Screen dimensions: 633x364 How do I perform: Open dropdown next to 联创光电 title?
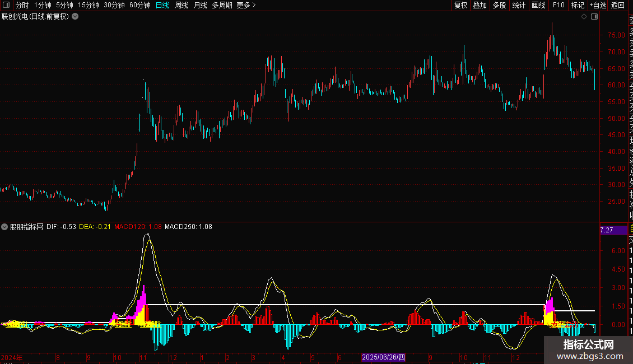(x=75, y=17)
